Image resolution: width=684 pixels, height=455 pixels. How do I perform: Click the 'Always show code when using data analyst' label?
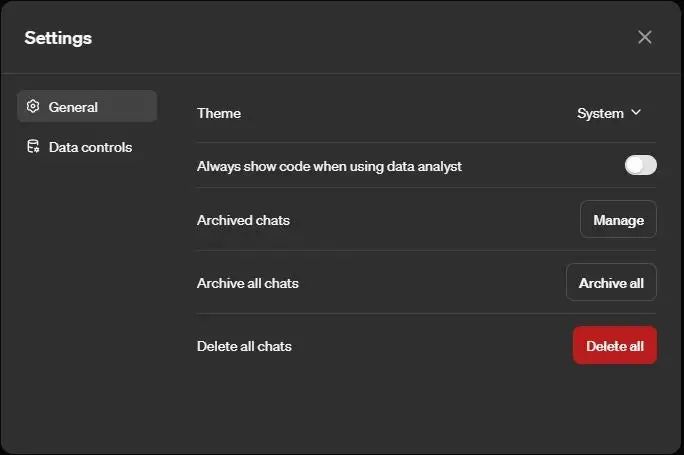click(329, 166)
